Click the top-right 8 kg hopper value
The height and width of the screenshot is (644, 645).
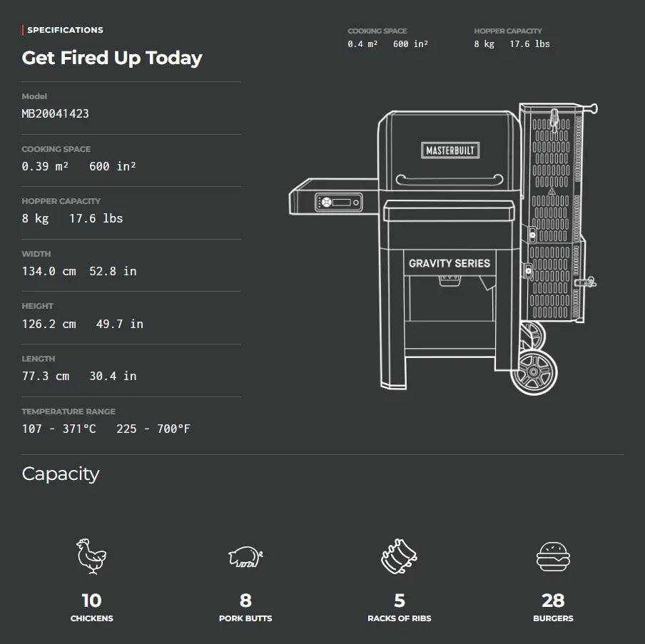(484, 44)
